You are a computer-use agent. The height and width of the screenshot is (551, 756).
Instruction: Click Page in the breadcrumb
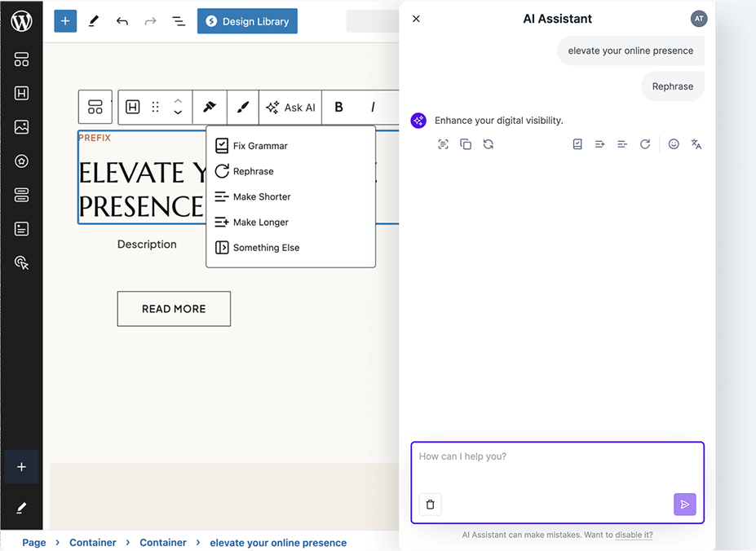click(x=34, y=543)
